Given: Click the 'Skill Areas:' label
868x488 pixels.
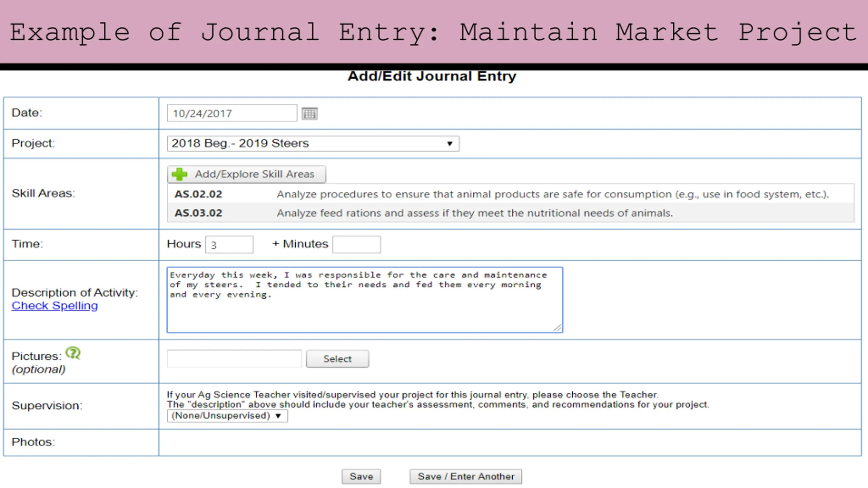Looking at the screenshot, I should point(43,194).
